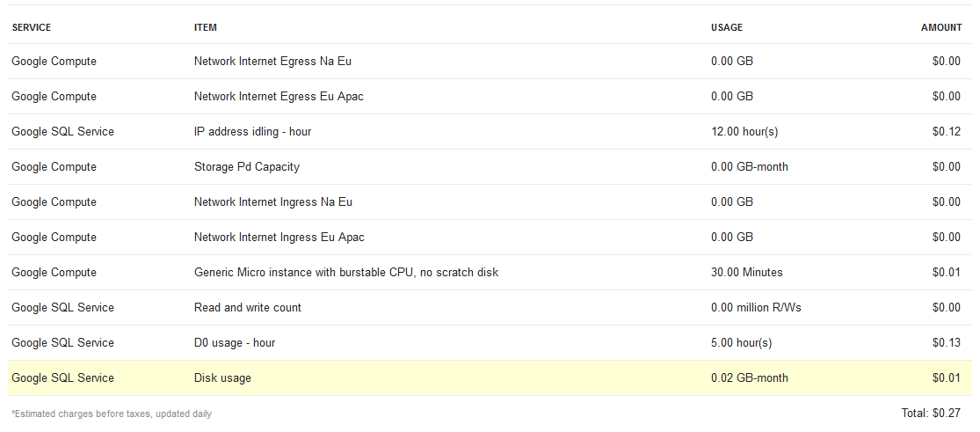Click the SERVICE column header
Screen dimensions: 980x432
[32, 27]
